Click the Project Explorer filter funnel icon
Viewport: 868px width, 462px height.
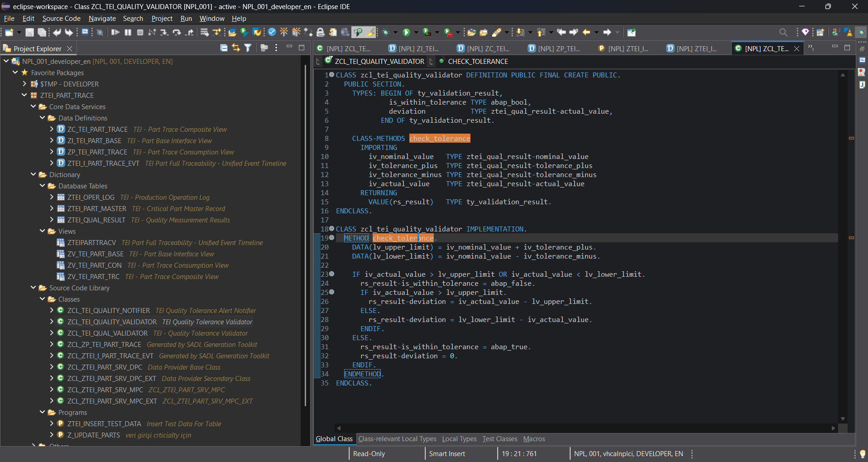click(248, 48)
